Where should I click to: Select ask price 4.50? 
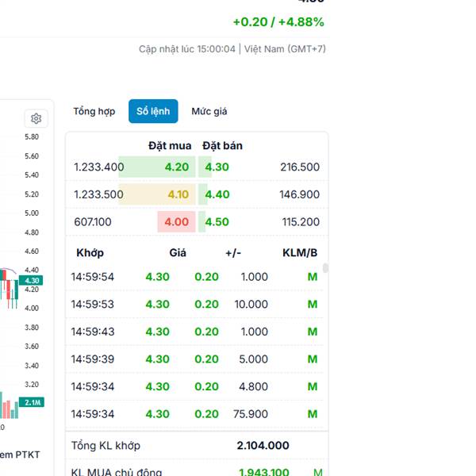217,221
